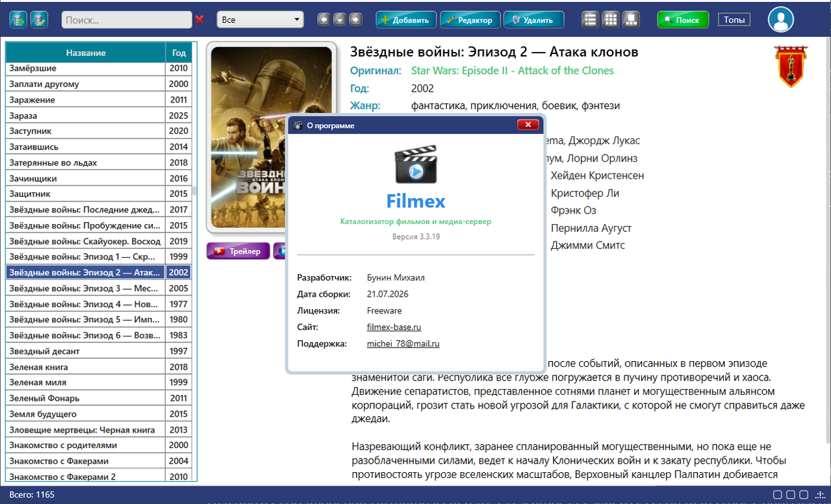Clear the search field with the red X
831x504 pixels.
point(199,19)
